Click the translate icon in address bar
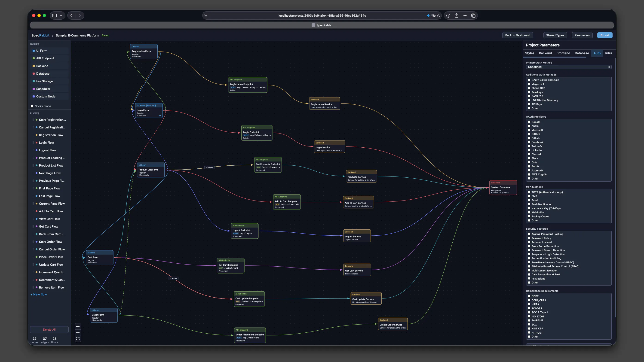The image size is (644, 362). click(433, 15)
